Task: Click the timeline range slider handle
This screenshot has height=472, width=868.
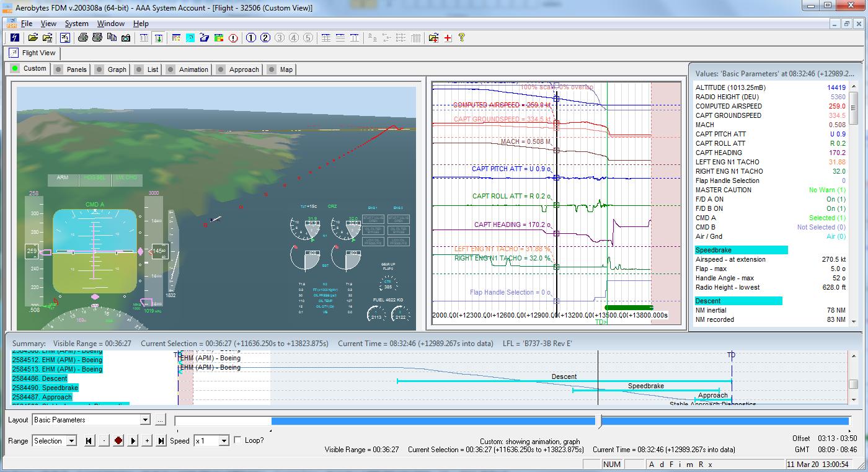Action: 599,421
